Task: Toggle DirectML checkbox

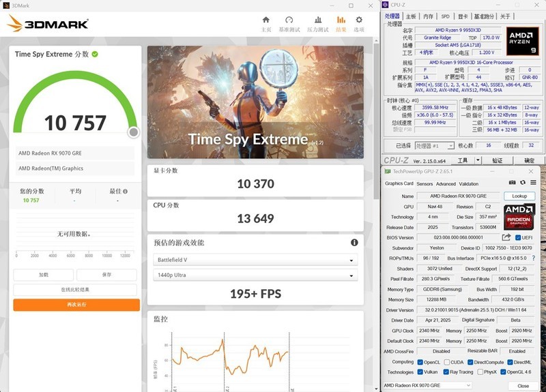Action: (x=510, y=362)
